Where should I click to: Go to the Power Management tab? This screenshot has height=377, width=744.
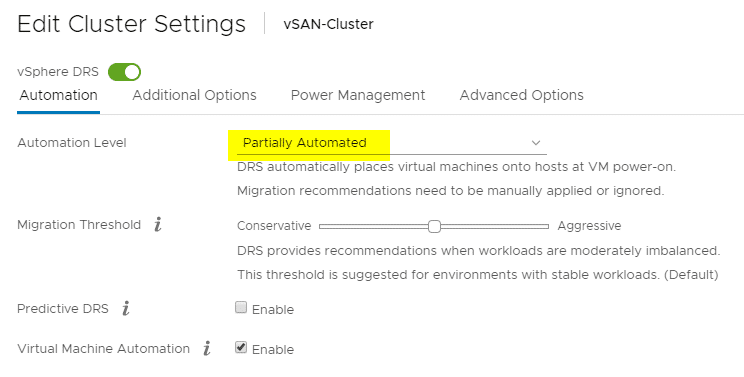[x=358, y=95]
